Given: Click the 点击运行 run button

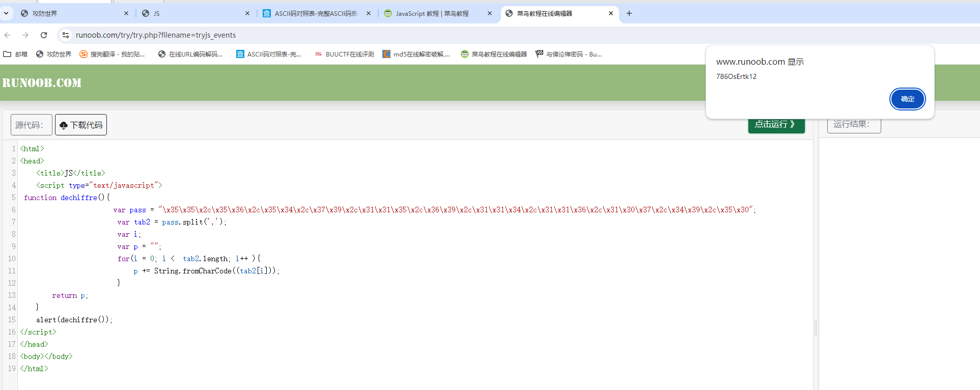Looking at the screenshot, I should pos(776,125).
